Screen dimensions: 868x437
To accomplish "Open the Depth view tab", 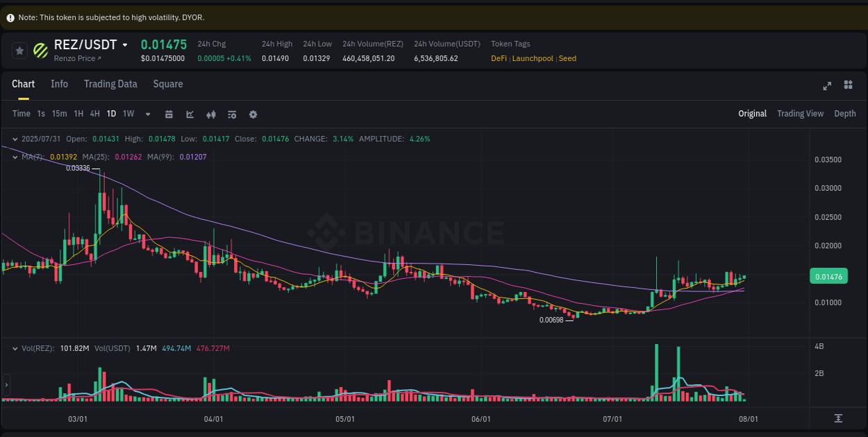I will (x=844, y=113).
